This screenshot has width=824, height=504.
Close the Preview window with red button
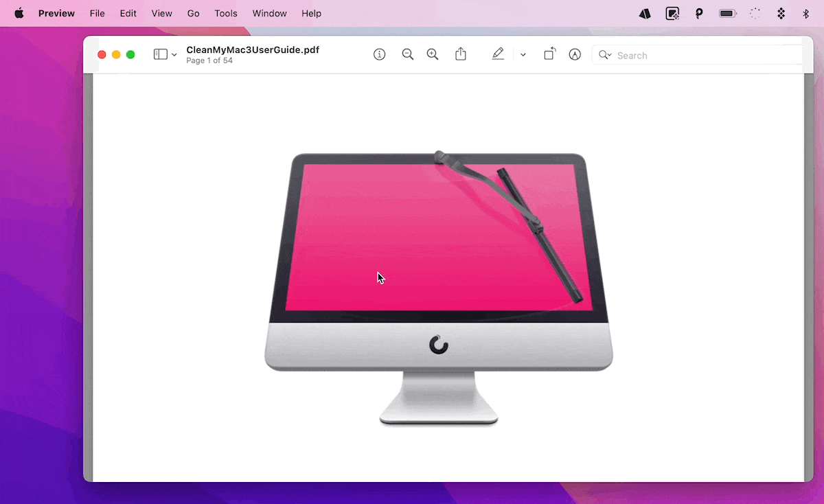pyautogui.click(x=102, y=54)
